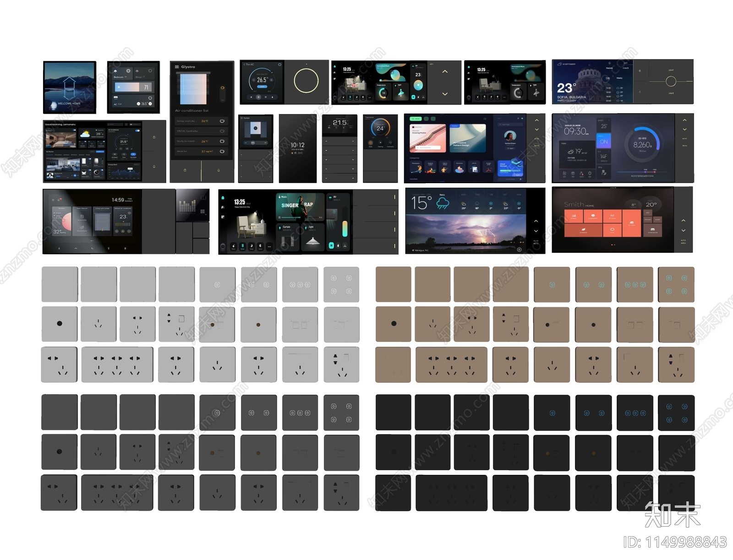
Task: Click the lock button beside the Good Morning dashboard
Action: (154, 137)
